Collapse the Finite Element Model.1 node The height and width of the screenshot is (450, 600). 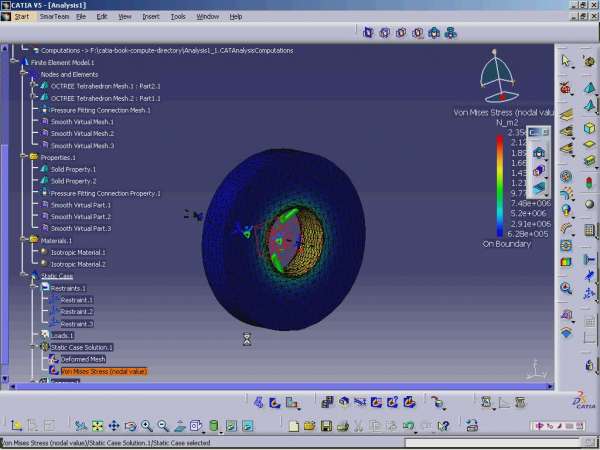(x=14, y=61)
